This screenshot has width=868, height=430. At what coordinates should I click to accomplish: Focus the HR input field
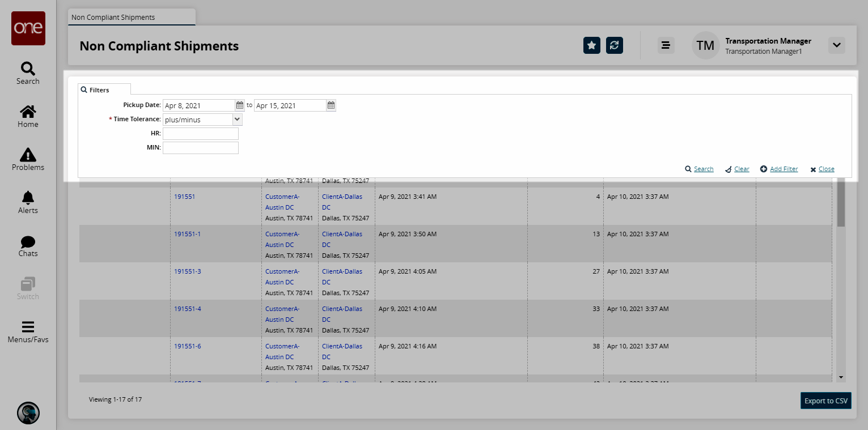pos(201,134)
